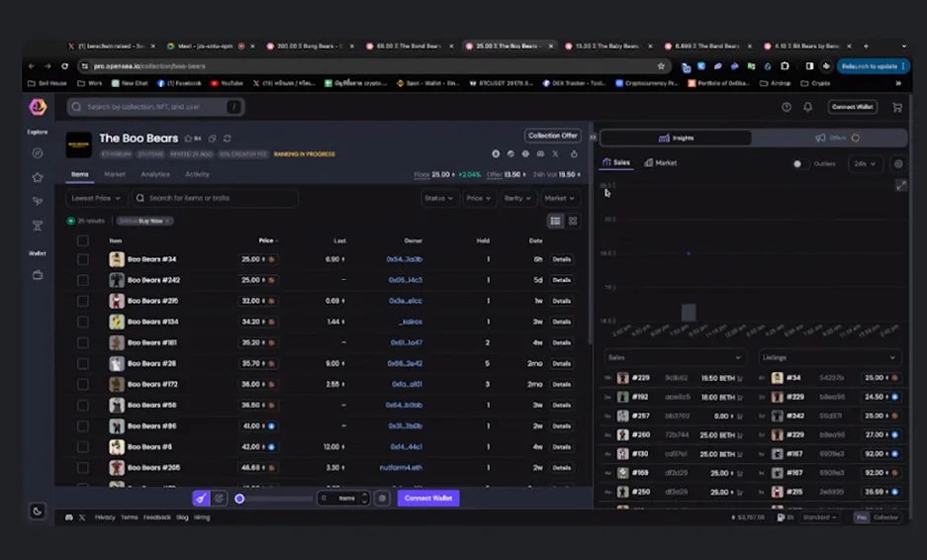Open the Status filter dropdown

coord(439,198)
